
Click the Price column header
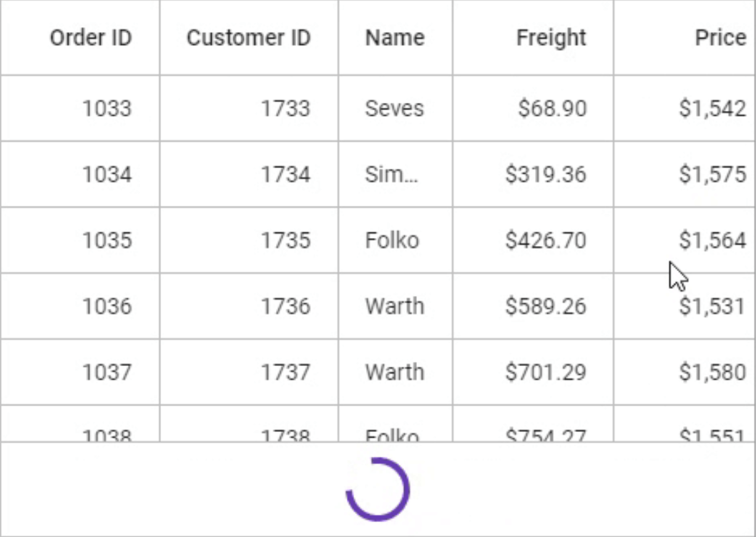720,38
